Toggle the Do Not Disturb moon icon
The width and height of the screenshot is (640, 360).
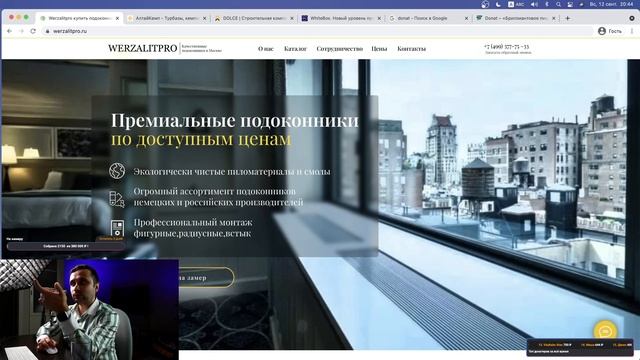coord(498,4)
